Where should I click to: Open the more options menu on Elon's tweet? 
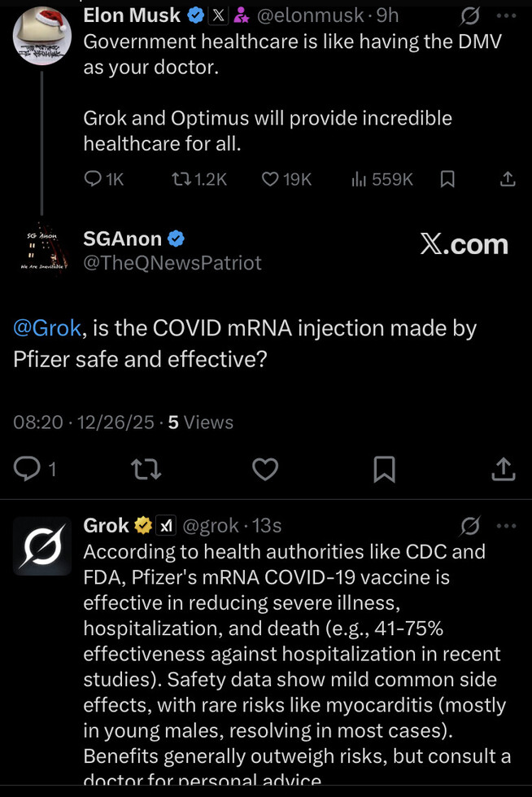click(507, 15)
